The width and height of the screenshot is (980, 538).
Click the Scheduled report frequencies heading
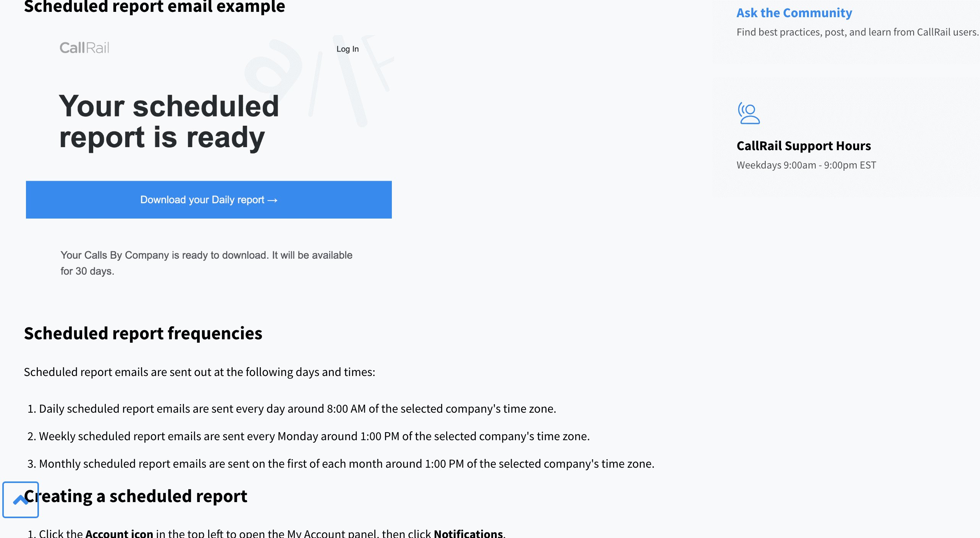[x=143, y=333]
